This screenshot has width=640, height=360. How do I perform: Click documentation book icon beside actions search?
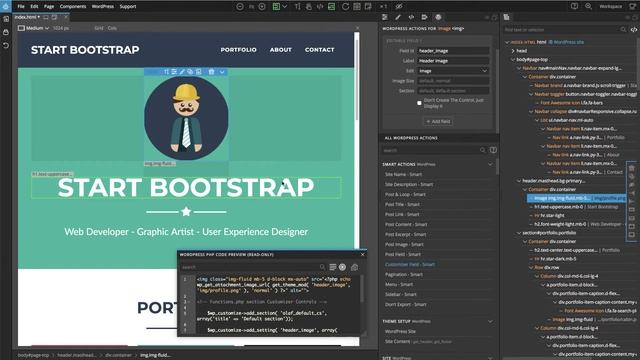[x=493, y=150]
